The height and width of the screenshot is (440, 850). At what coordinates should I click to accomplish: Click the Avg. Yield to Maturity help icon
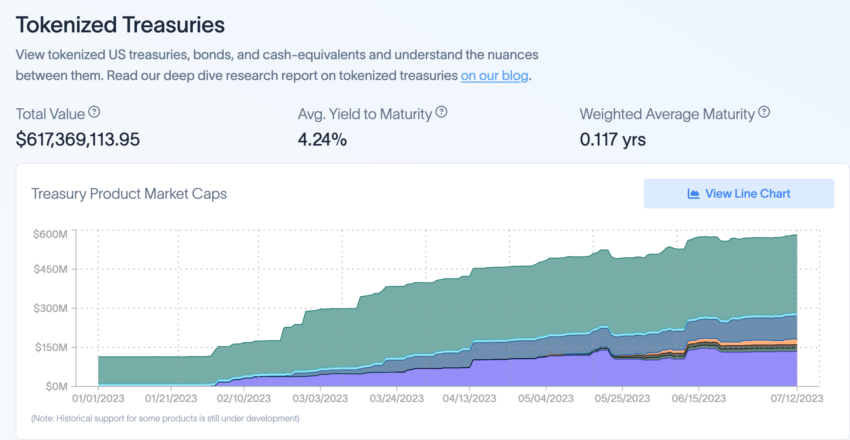(442, 113)
